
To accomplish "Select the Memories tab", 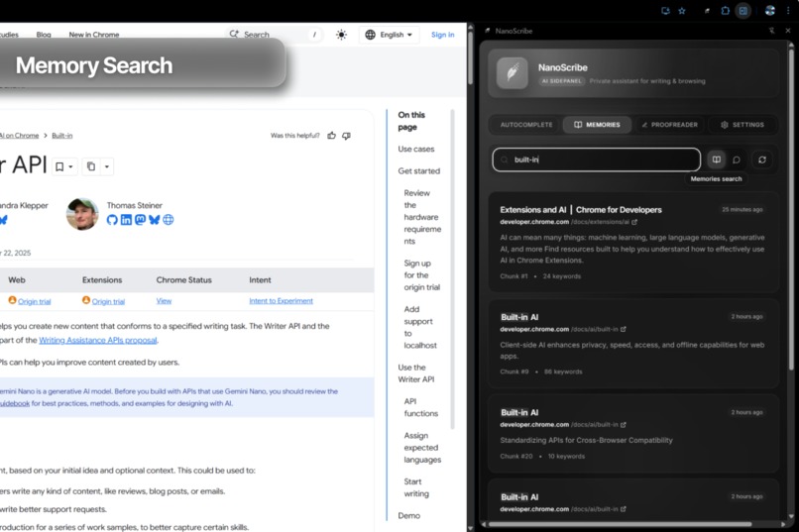I will click(597, 125).
